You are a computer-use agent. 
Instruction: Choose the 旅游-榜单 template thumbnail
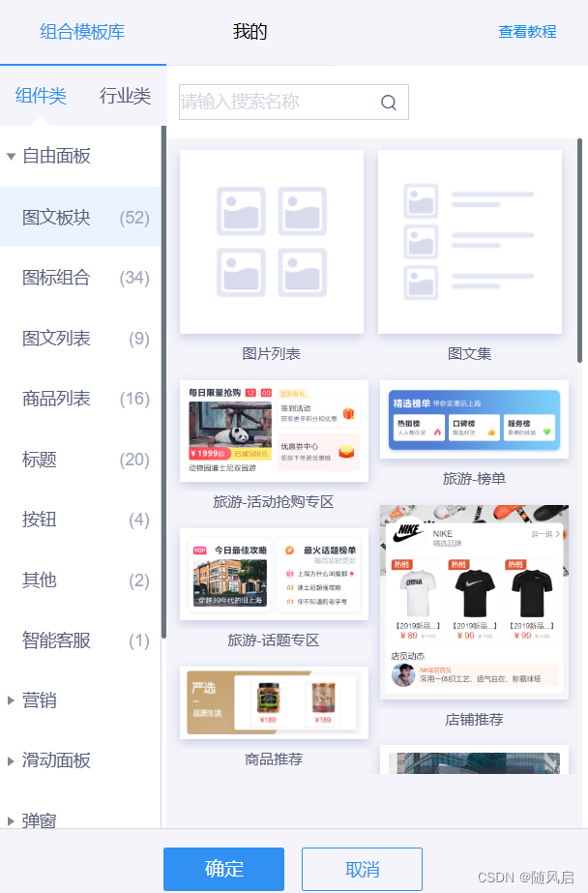pos(474,419)
